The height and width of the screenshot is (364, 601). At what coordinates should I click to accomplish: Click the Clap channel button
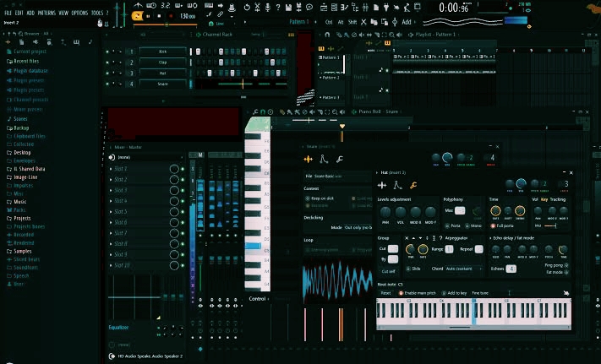pyautogui.click(x=162, y=62)
